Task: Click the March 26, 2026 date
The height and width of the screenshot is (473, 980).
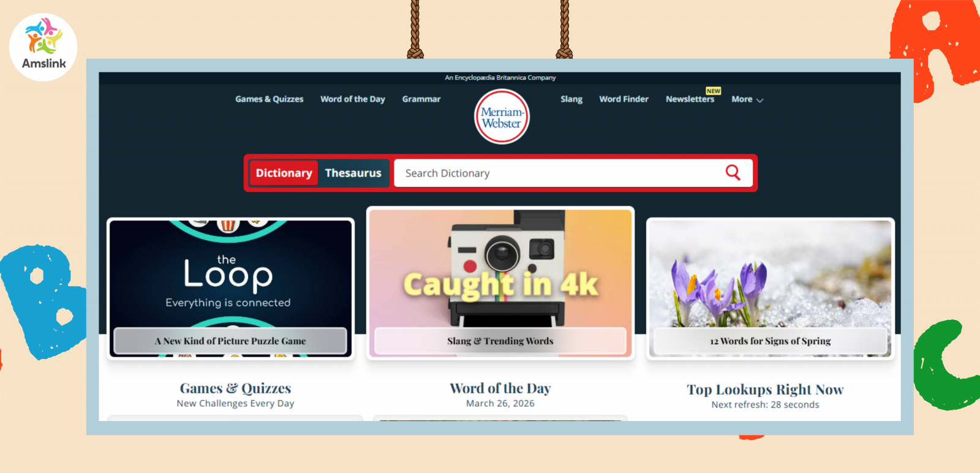Action: click(500, 404)
